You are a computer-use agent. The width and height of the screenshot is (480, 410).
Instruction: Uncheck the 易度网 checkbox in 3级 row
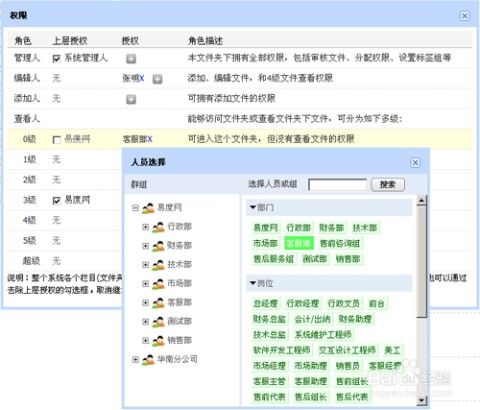[x=57, y=200]
